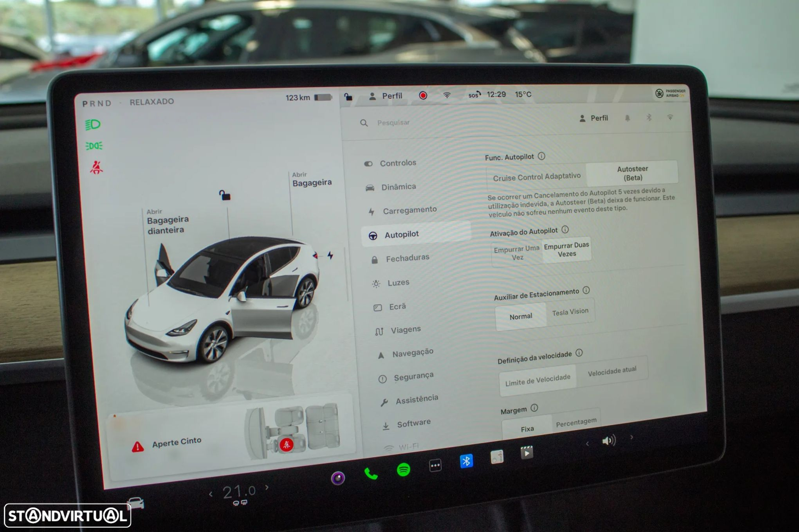Lower volume with left chevron
This screenshot has height=532, width=799.
[587, 444]
